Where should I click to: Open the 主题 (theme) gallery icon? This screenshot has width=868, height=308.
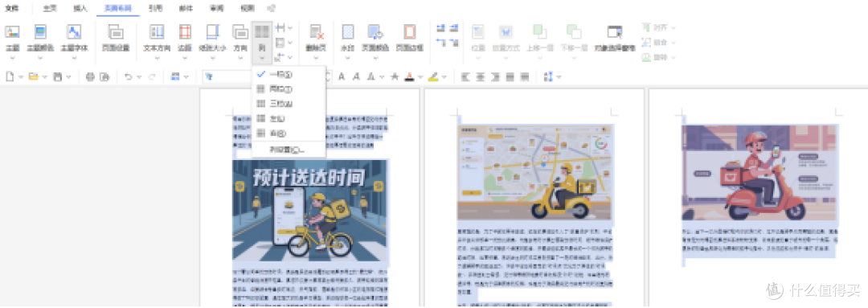click(x=12, y=31)
